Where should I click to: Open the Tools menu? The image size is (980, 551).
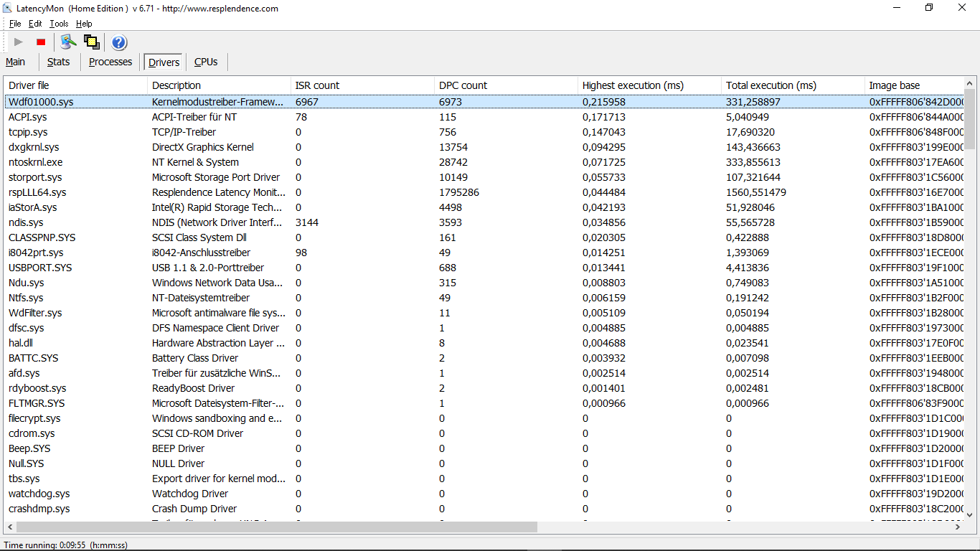[x=59, y=24]
